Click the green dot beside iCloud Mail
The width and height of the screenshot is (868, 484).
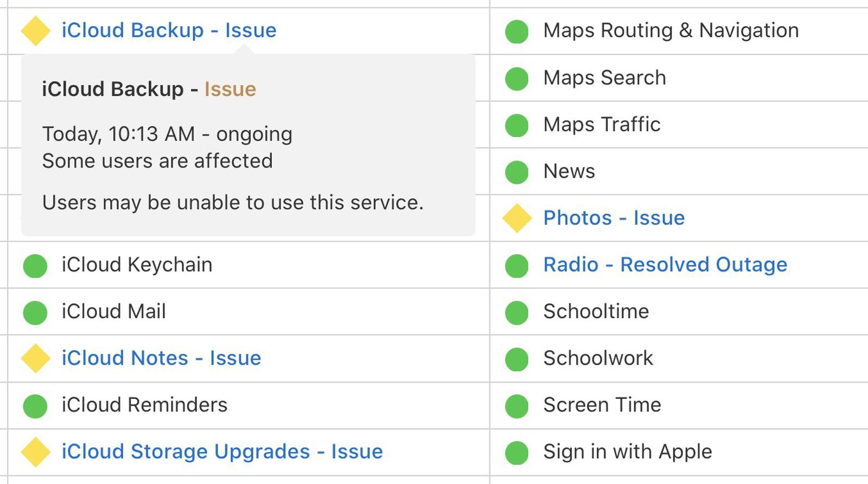[35, 313]
